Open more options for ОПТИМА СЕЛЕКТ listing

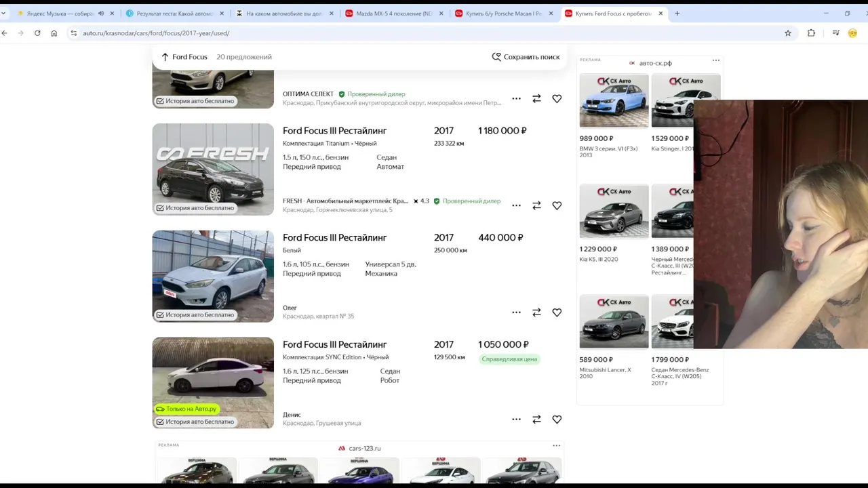[516, 98]
